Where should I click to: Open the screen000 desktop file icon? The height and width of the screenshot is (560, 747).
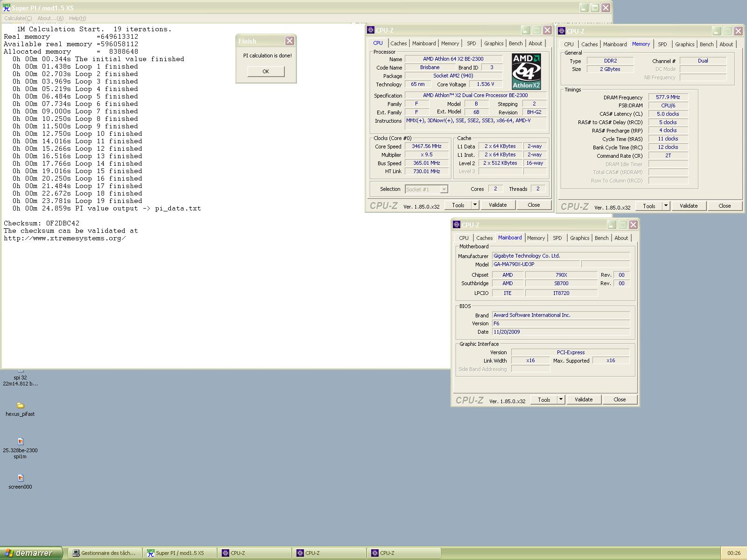click(x=20, y=481)
